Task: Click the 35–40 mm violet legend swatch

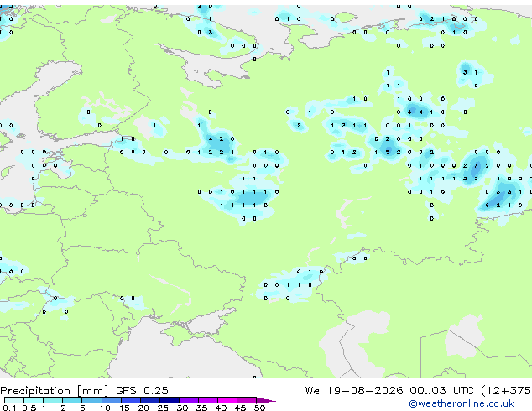Action: 207,400
